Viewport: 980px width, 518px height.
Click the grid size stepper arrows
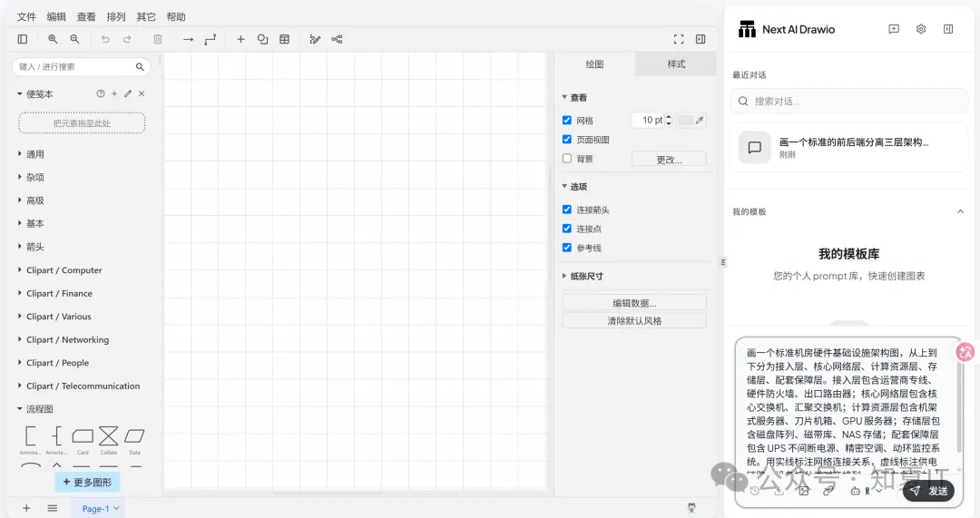(x=669, y=120)
